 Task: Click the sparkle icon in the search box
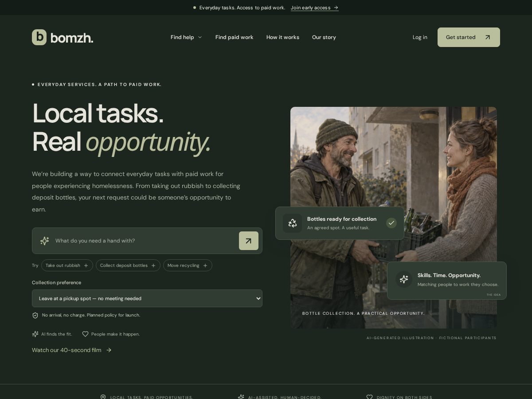click(x=45, y=241)
